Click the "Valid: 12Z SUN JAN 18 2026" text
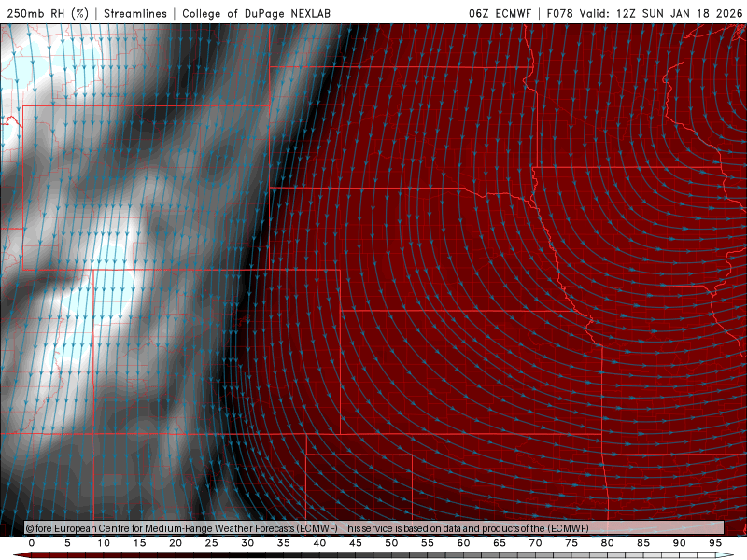The width and height of the screenshot is (747, 560). tap(661, 13)
